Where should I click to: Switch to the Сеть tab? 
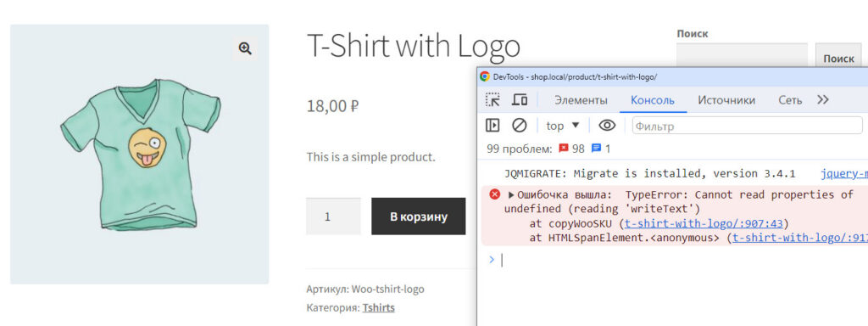[790, 100]
